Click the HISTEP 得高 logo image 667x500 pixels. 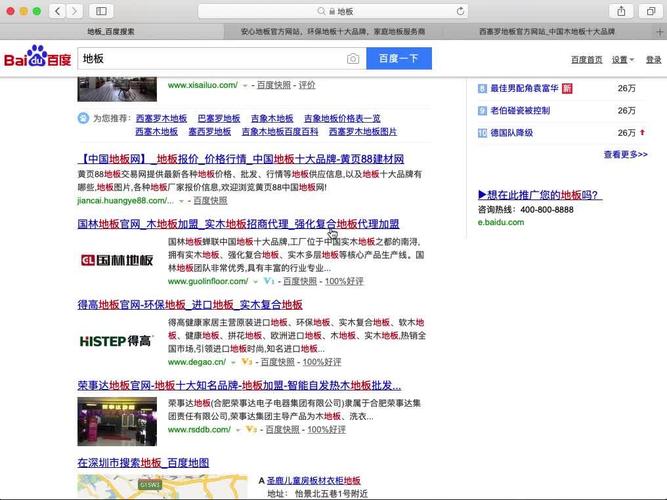tap(117, 341)
